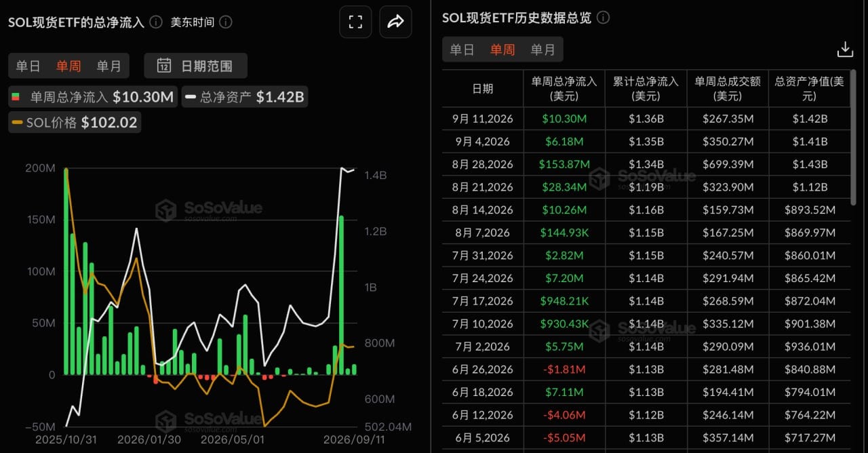This screenshot has width=868, height=453.
Task: Toggle 单周总净流入 series in chart legend
Action: point(93,97)
